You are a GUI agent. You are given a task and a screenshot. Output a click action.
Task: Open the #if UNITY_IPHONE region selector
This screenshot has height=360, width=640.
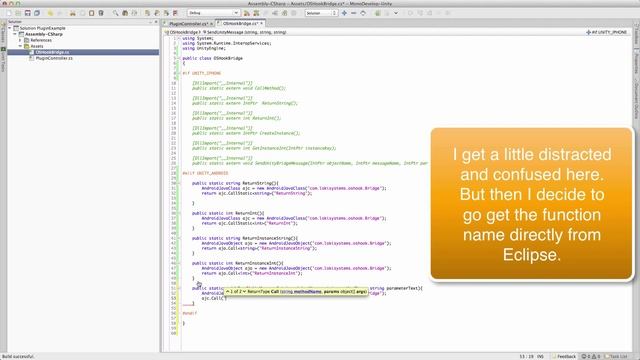607,32
